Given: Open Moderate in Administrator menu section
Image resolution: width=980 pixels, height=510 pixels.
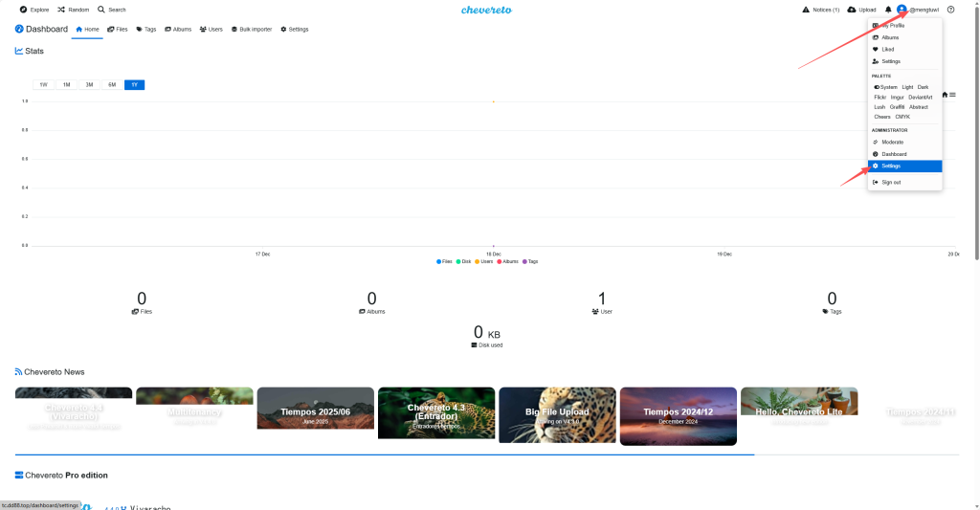Looking at the screenshot, I should [x=904, y=142].
